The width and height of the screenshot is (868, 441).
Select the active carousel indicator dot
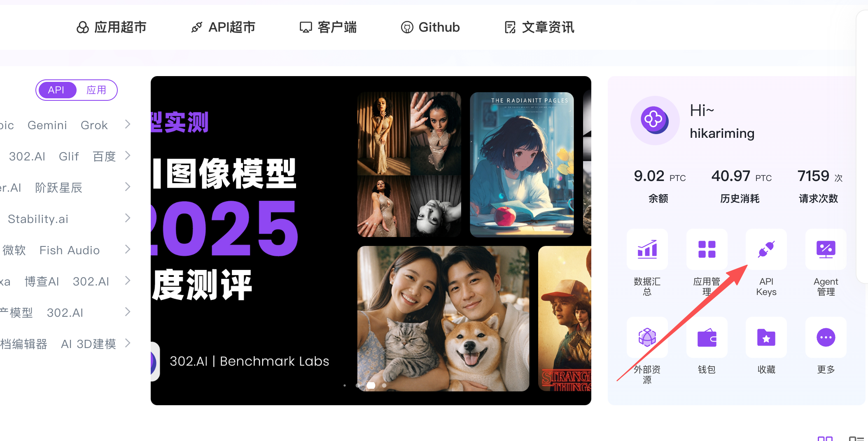(x=371, y=385)
